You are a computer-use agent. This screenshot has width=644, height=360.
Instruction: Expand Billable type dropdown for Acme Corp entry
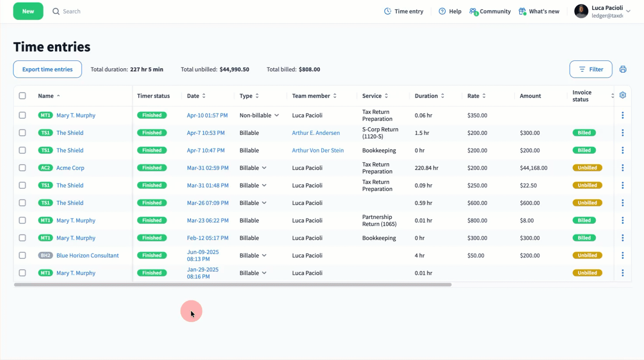(264, 168)
